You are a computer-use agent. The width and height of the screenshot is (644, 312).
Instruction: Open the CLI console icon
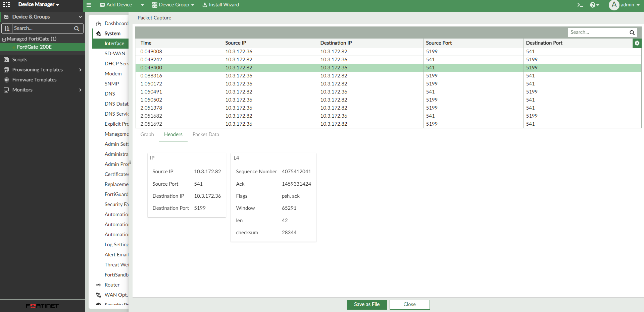pyautogui.click(x=580, y=5)
